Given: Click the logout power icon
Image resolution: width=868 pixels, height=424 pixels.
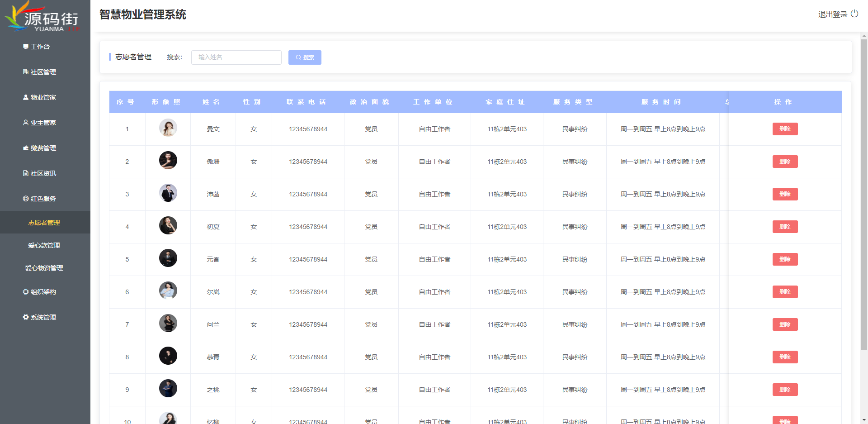Looking at the screenshot, I should [x=854, y=14].
